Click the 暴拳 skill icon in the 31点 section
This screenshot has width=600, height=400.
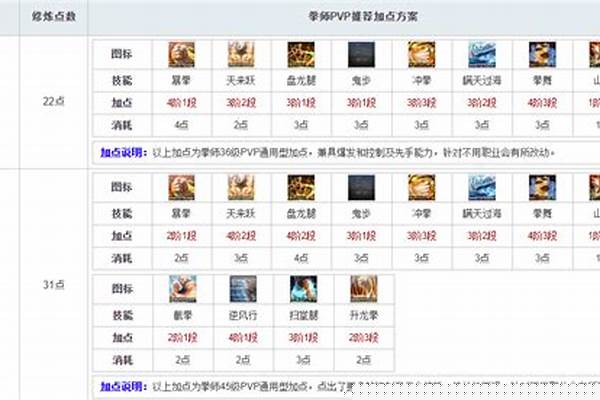coord(181,188)
